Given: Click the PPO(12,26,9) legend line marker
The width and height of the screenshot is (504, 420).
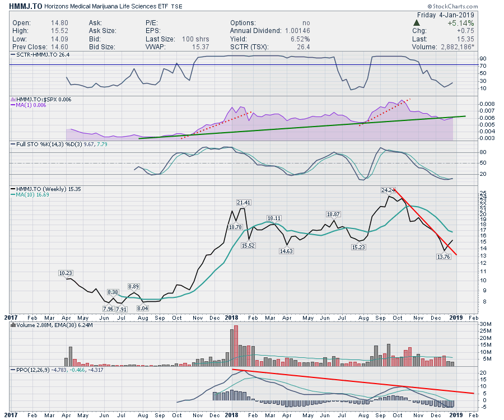Looking at the screenshot, I should (13, 370).
